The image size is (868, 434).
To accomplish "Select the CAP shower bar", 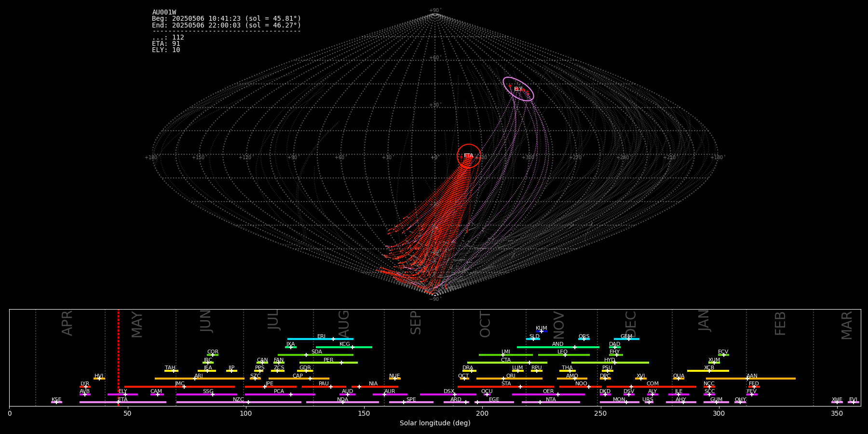I will [x=299, y=379].
